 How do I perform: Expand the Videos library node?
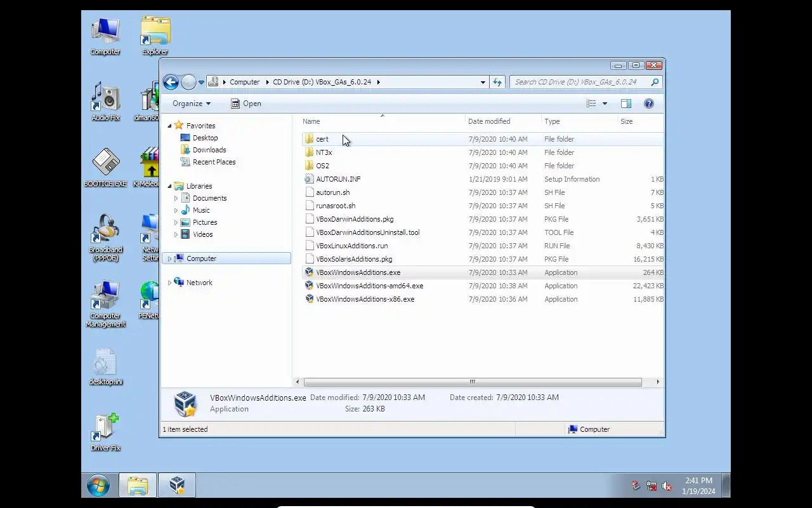coord(176,234)
